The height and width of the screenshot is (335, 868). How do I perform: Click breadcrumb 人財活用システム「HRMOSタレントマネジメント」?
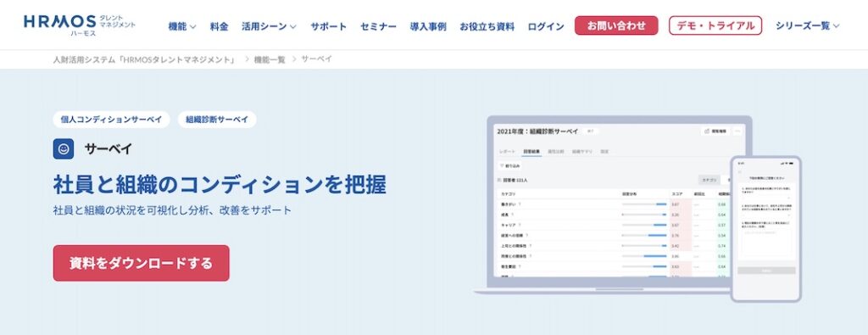144,60
